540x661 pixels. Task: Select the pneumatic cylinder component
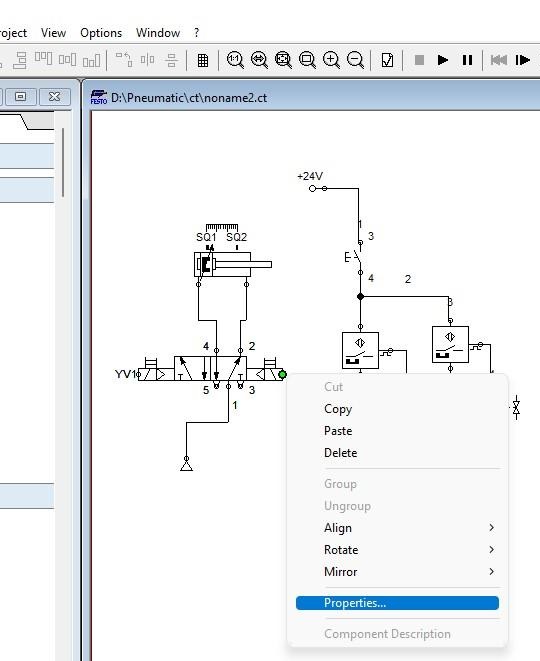(233, 264)
